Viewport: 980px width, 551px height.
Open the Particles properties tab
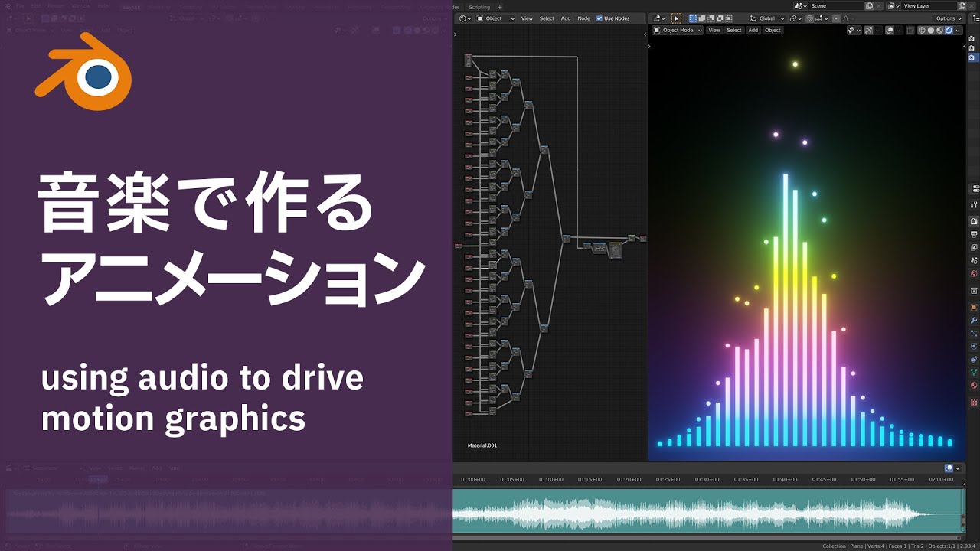[974, 334]
